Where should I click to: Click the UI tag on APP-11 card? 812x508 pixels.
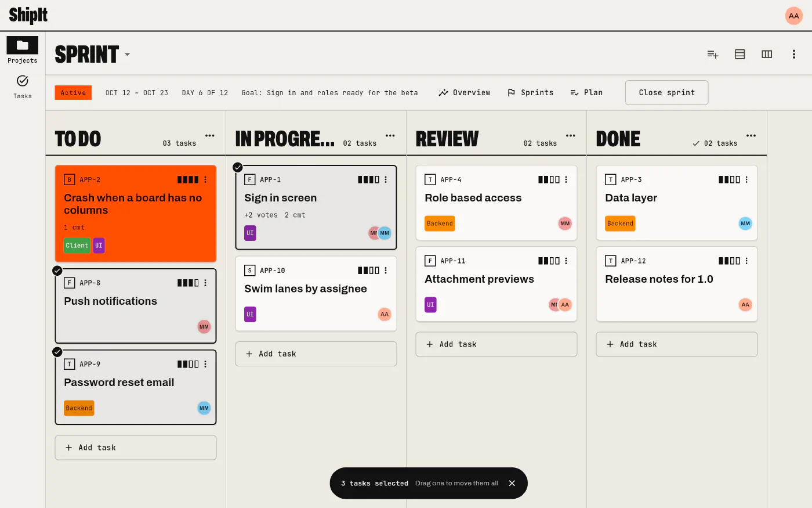(430, 305)
